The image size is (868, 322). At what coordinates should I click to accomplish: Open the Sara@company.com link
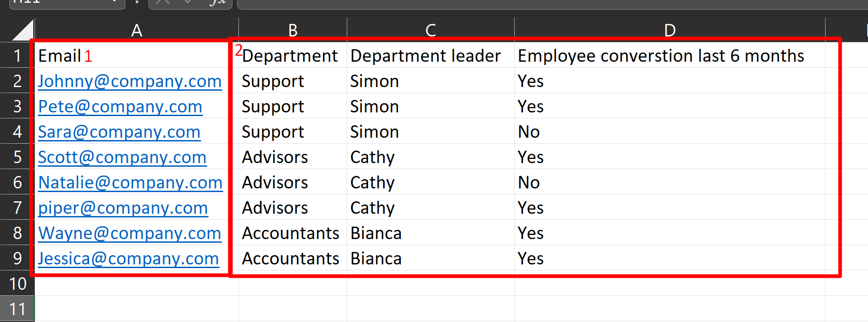point(119,132)
